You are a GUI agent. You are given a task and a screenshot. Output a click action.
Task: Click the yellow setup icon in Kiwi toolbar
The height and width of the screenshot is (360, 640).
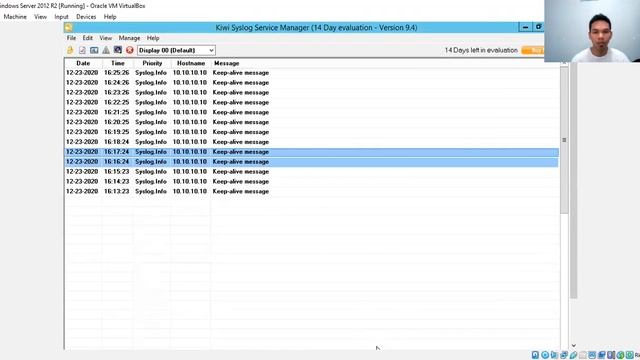70,50
